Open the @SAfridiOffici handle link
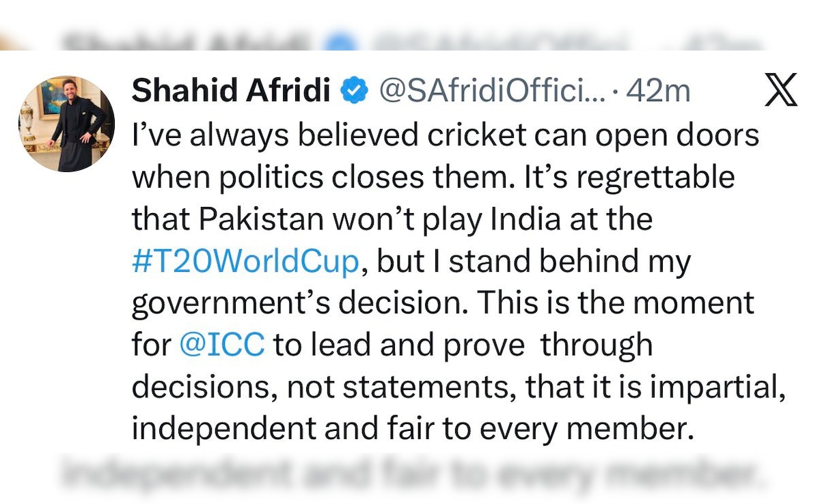 coord(492,91)
